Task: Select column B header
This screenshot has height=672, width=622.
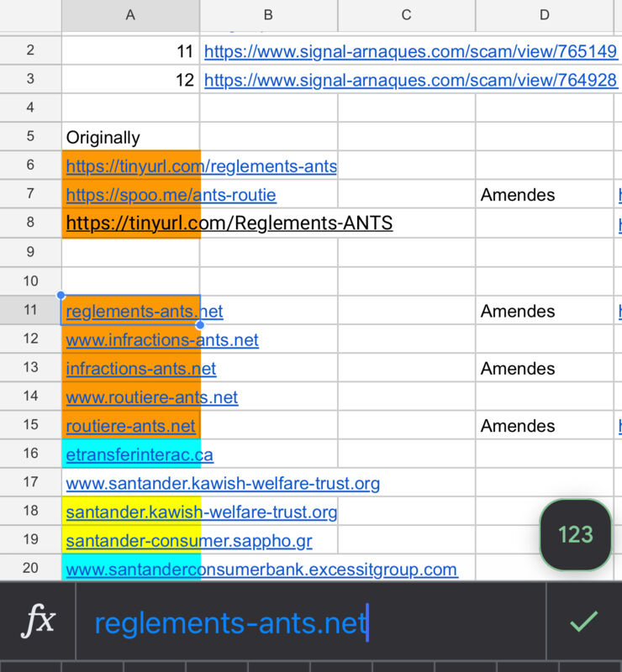Action: 268,15
